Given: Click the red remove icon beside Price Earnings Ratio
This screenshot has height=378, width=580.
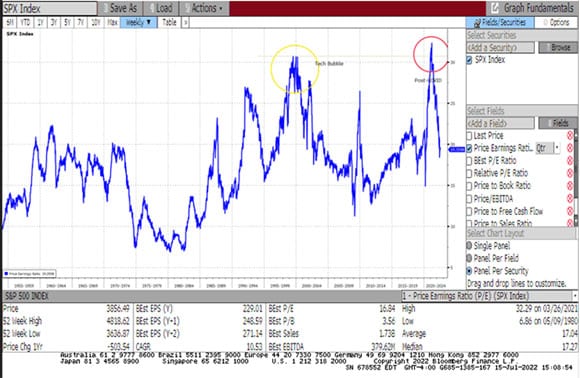Looking at the screenshot, I should (570, 148).
